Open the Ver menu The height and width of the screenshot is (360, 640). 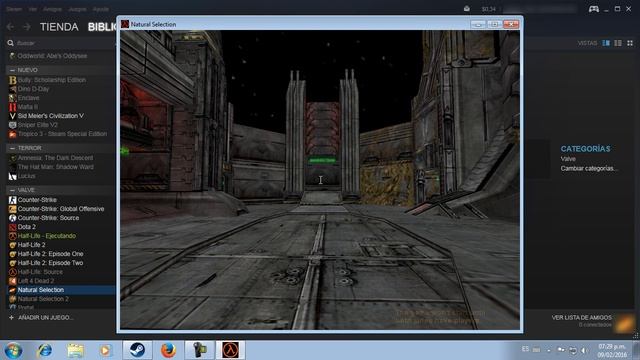tap(33, 9)
